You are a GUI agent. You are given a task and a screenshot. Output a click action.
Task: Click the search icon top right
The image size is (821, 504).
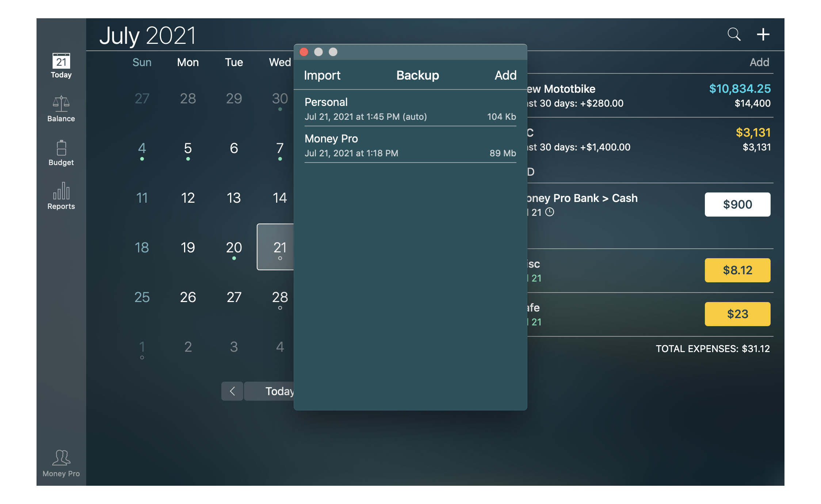coord(735,34)
